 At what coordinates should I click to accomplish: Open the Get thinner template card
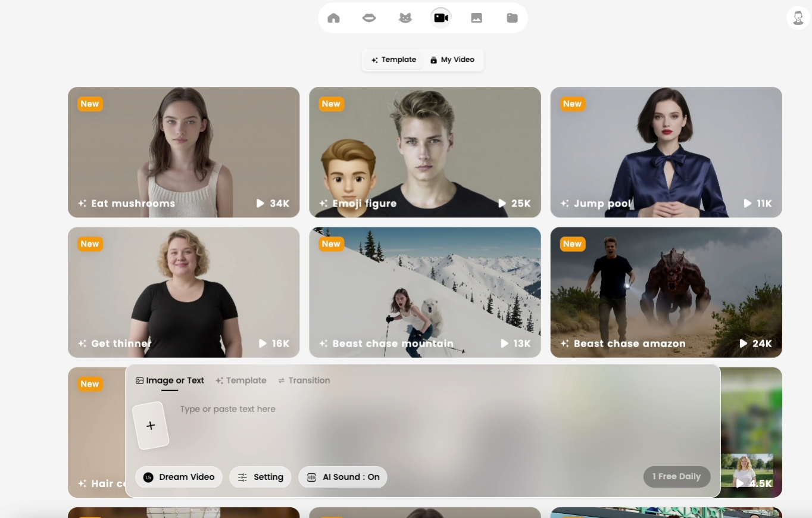pyautogui.click(x=183, y=292)
